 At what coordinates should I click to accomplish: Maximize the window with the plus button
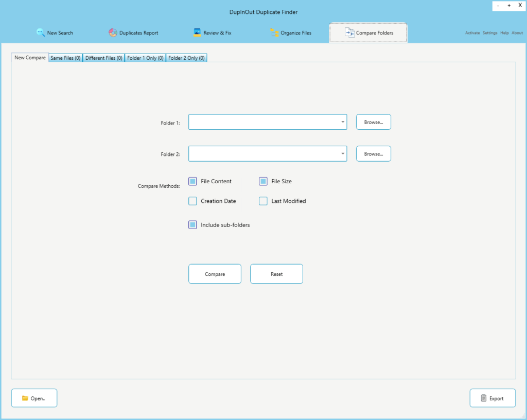point(509,6)
